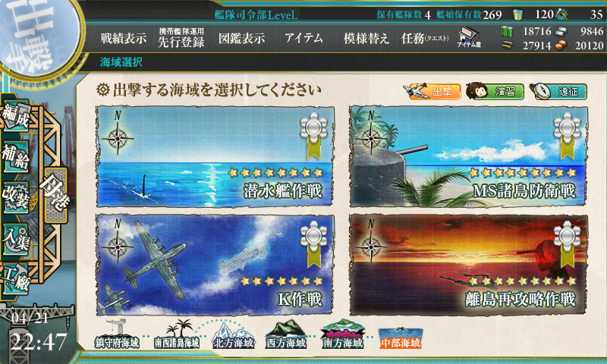The width and height of the screenshot is (607, 364).
Task: Select the highlighted 中部海域 world
Action: (401, 337)
